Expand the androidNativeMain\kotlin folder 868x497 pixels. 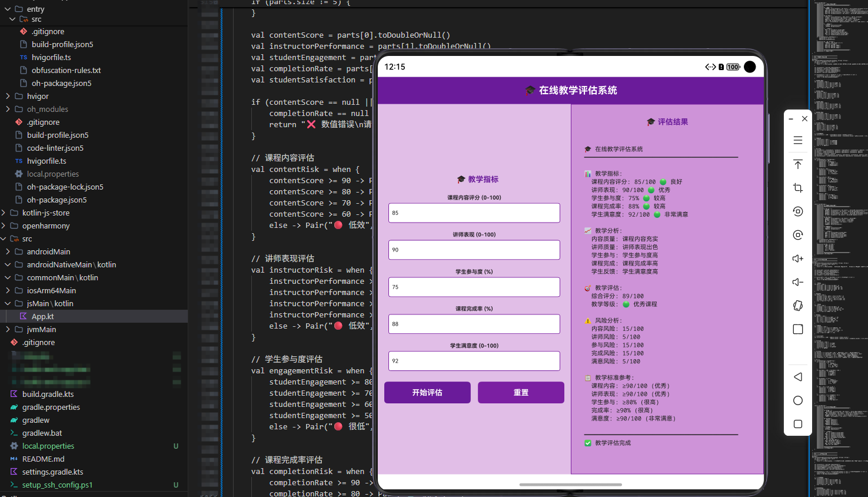[x=8, y=264]
